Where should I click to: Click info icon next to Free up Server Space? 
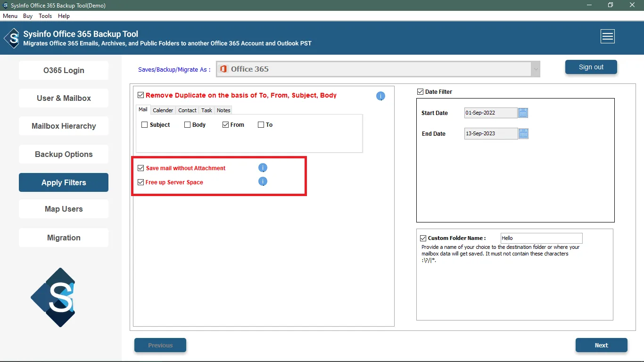263,181
